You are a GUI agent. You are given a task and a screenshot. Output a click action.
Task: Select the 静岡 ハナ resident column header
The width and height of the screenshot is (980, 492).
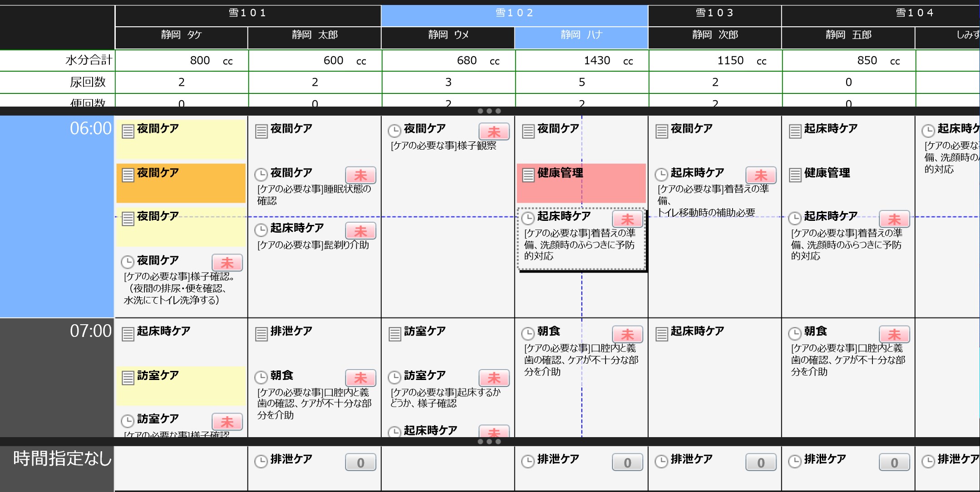click(x=581, y=35)
